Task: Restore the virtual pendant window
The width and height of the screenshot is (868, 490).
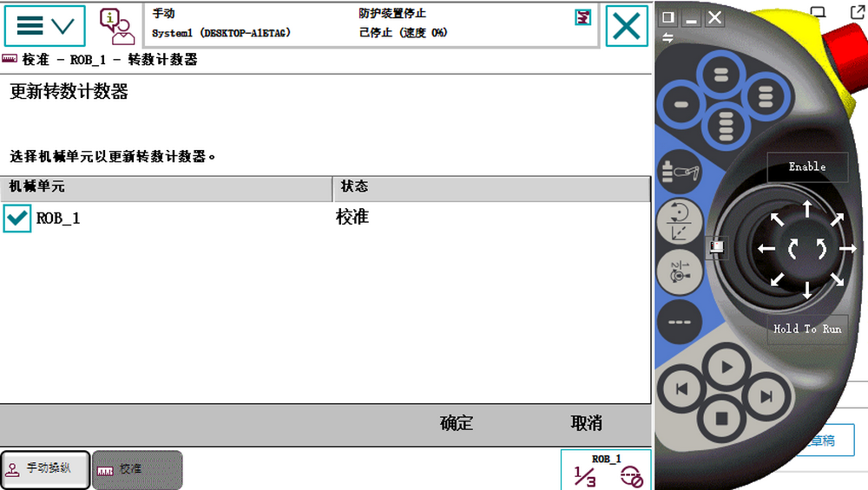Action: 668,17
